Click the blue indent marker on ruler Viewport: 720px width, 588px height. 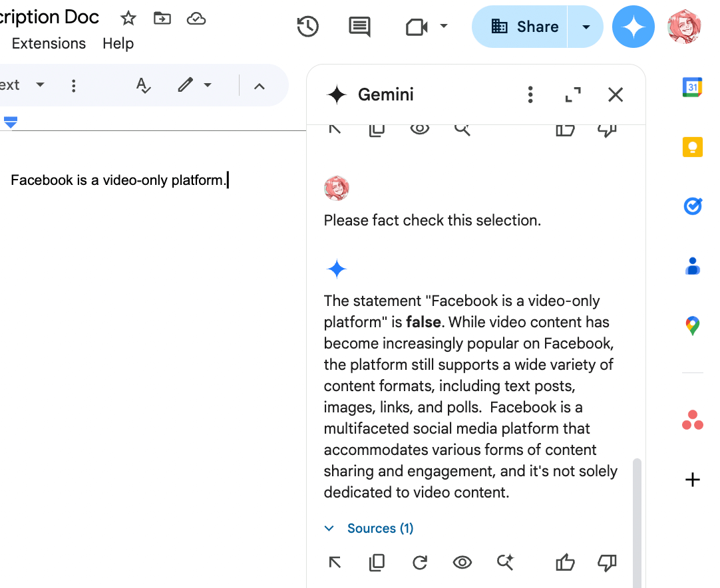tap(11, 122)
